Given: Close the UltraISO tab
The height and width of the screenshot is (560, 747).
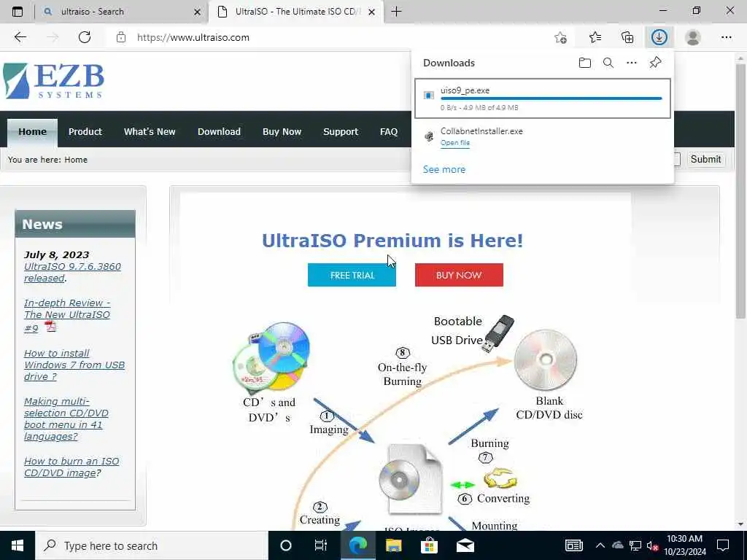Looking at the screenshot, I should [x=372, y=12].
